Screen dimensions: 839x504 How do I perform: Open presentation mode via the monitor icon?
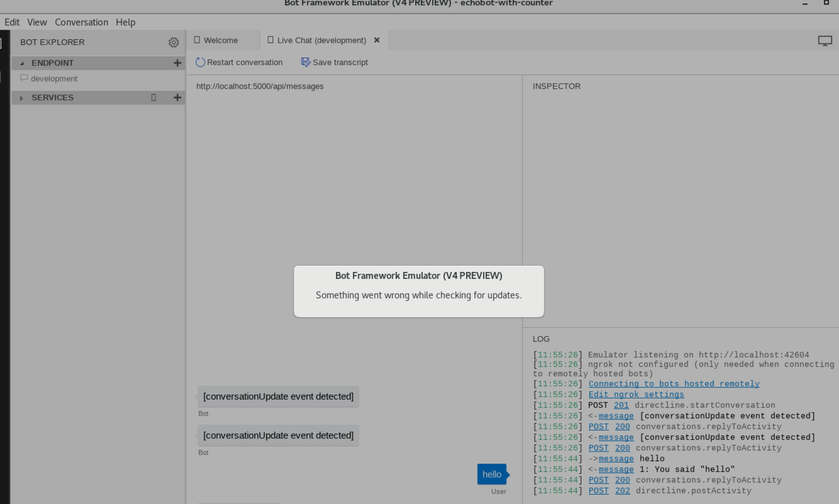(825, 40)
